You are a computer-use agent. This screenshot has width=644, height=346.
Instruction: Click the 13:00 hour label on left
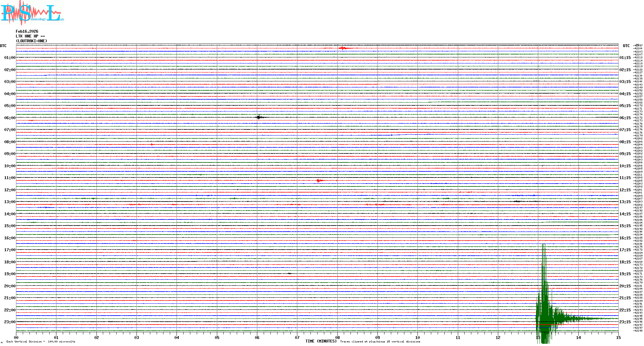(10, 202)
